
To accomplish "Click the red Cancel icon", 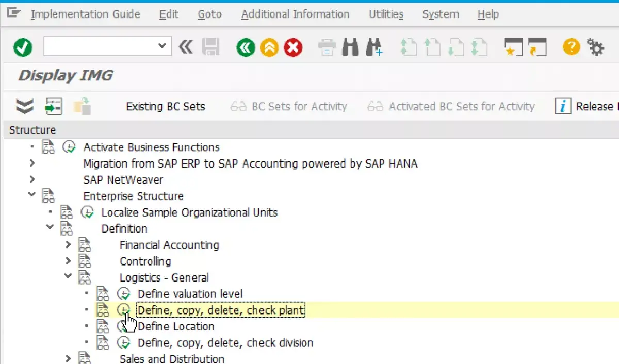I will [293, 48].
